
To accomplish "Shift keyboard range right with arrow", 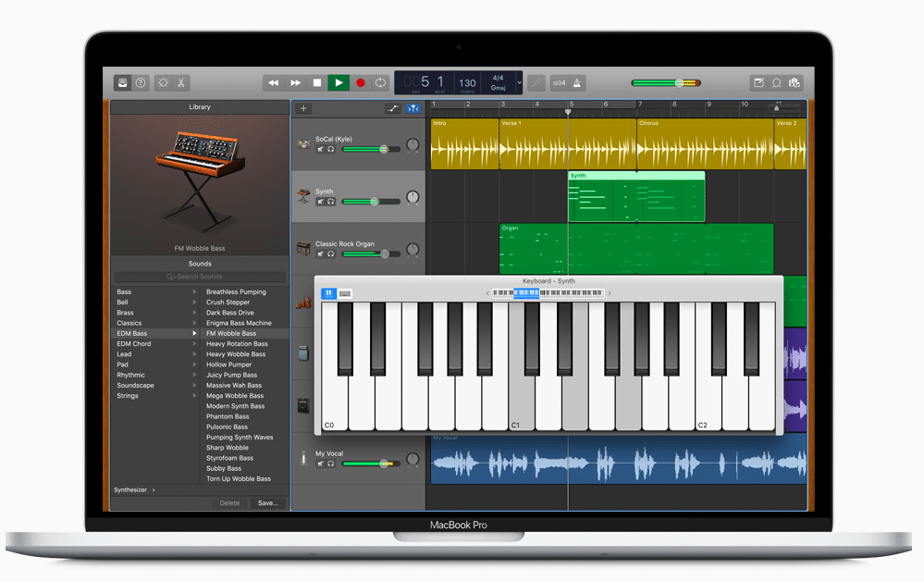I will 610,293.
